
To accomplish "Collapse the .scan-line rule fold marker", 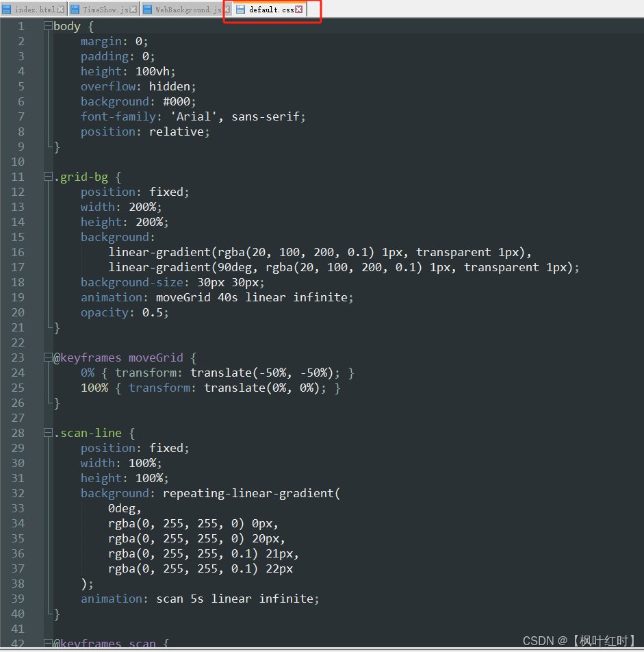I will tap(47, 433).
